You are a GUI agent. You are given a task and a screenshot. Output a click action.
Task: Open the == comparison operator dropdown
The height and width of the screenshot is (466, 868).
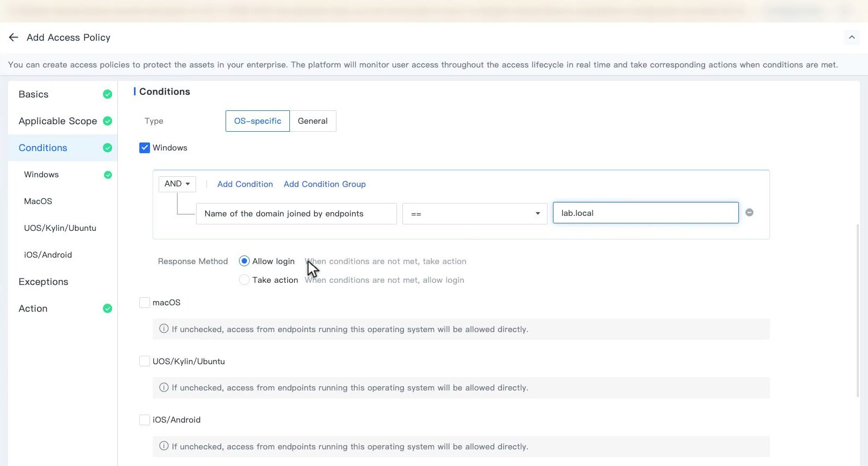click(475, 214)
